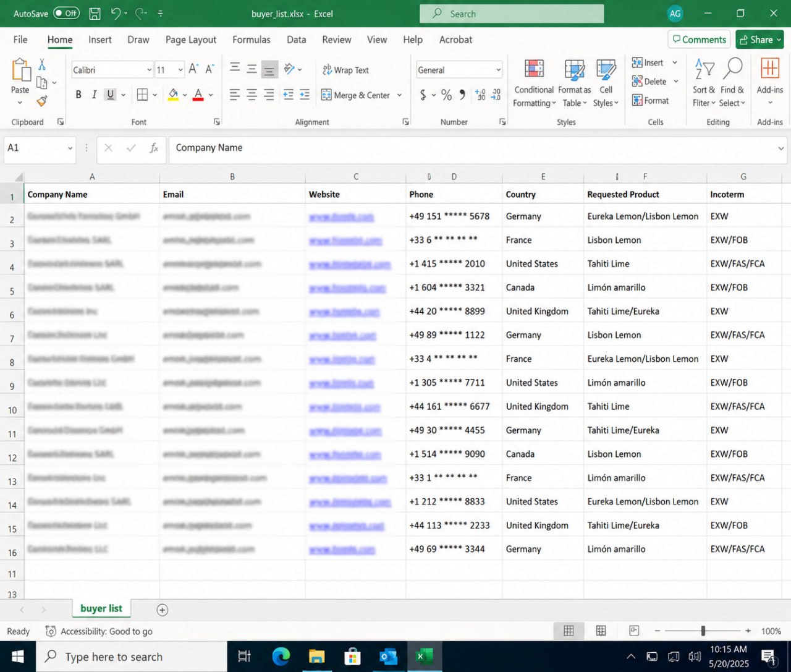Apply center horizontal alignment
The image size is (791, 672).
(252, 95)
